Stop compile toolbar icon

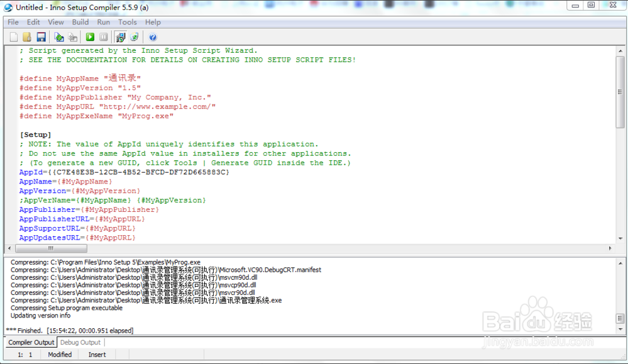pyautogui.click(x=72, y=37)
